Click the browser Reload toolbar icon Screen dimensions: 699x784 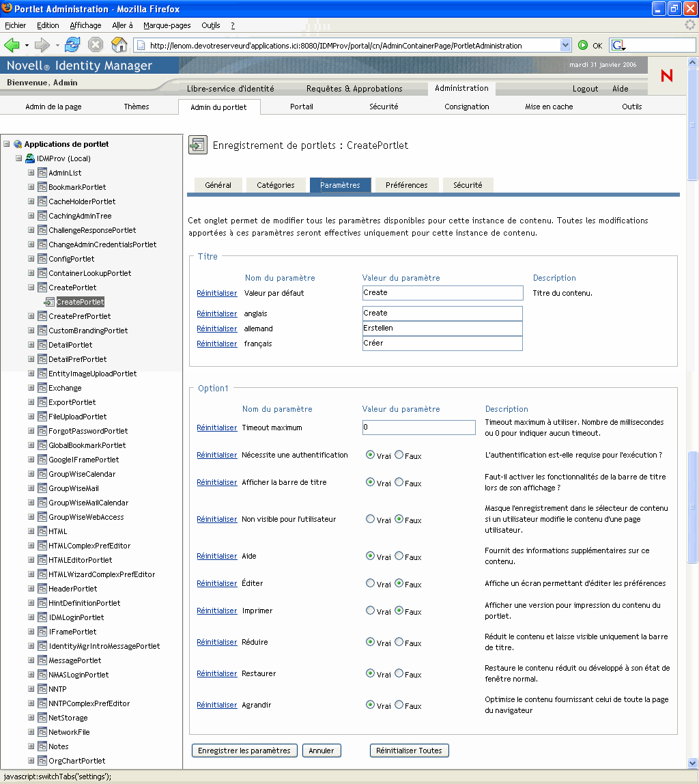(72, 45)
